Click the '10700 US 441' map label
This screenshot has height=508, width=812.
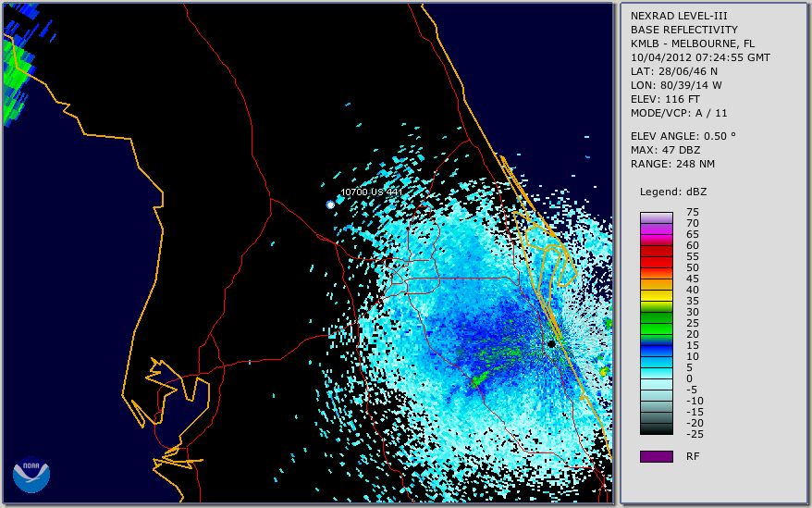[x=371, y=192]
